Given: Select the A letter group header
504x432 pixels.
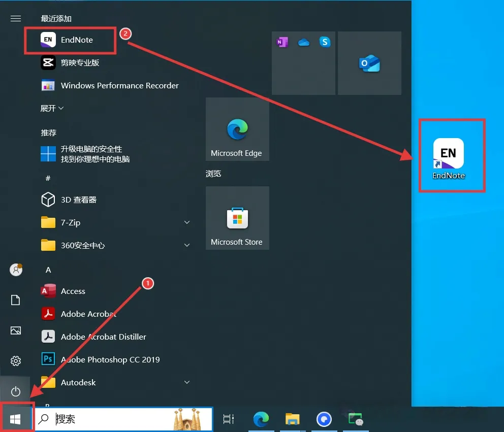Looking at the screenshot, I should click(x=48, y=270).
